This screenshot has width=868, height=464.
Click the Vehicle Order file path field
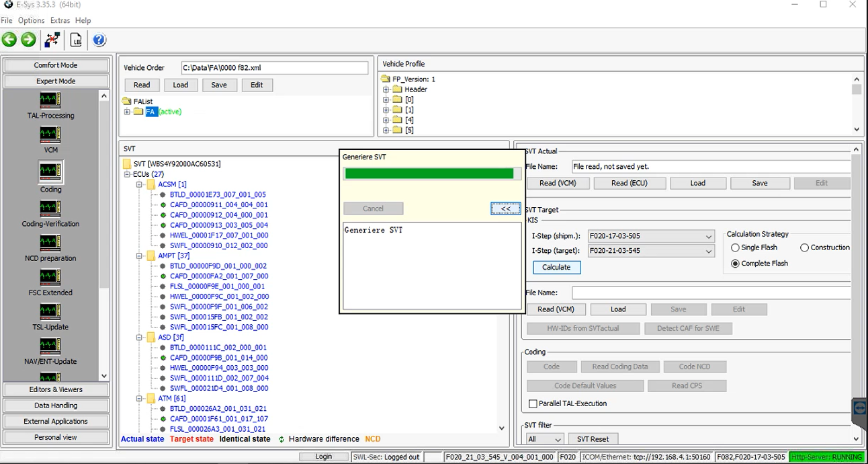(275, 68)
